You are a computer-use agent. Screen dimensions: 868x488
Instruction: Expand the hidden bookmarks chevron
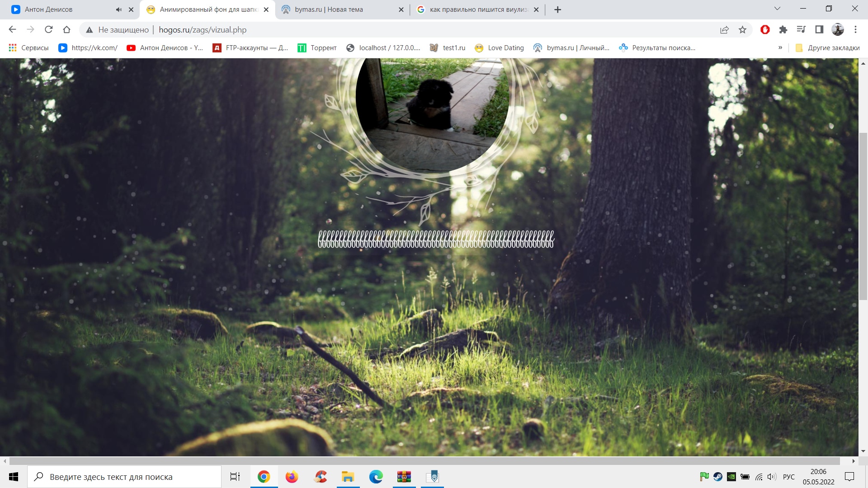tap(780, 47)
